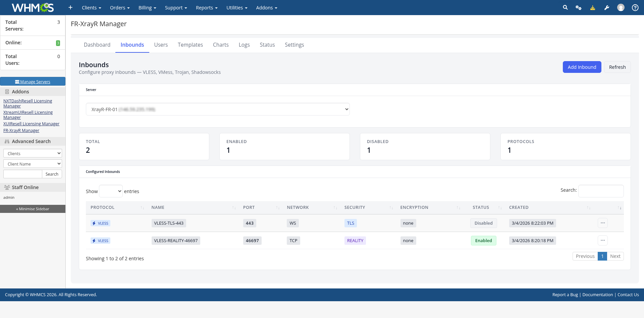Toggle the Disabled status of VLESS-TLS-443
This screenshot has height=318, width=644.
tap(483, 223)
